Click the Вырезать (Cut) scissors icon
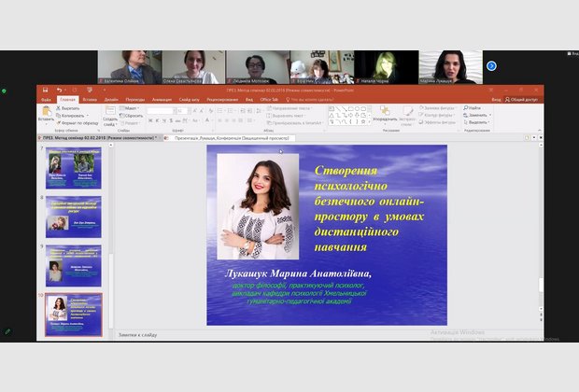Viewport: 579px width, 392px height. pos(59,108)
